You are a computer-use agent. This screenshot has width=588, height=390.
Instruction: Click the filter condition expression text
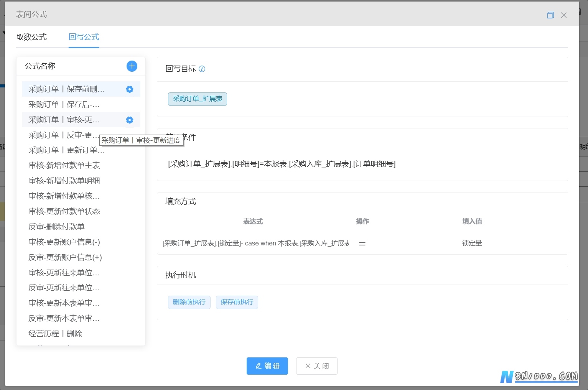[x=282, y=164]
